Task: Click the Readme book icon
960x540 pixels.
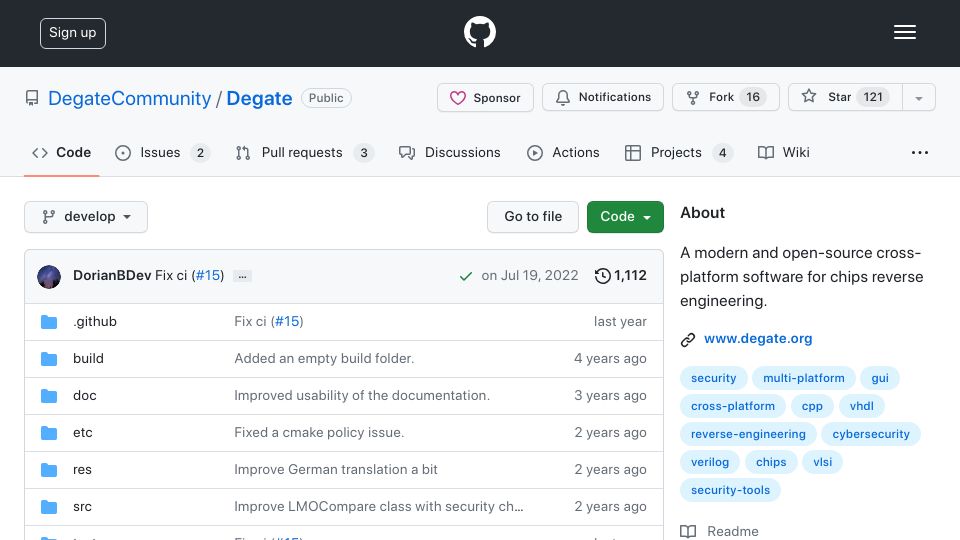Action: (688, 531)
